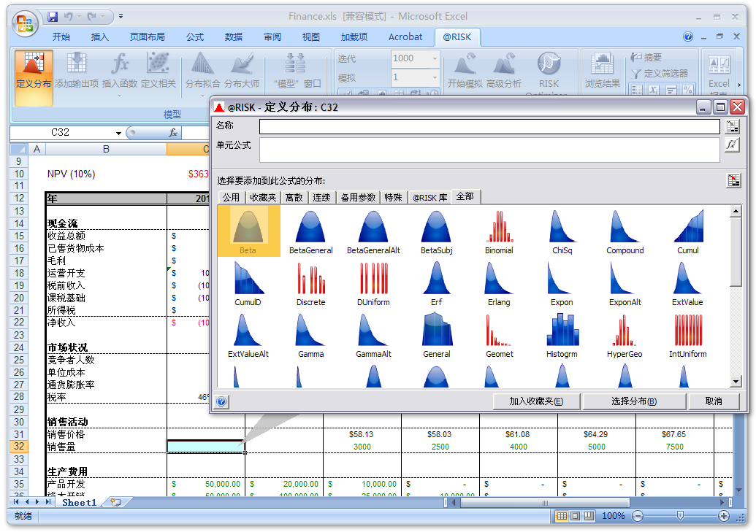The width and height of the screenshot is (756, 532).
Task: Choose the CumulD distribution
Action: point(248,283)
